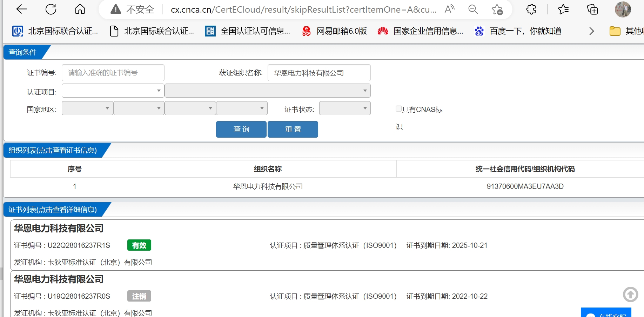The image size is (644, 317).
Task: Click the not-secure warning triangle icon
Action: coord(116,9)
